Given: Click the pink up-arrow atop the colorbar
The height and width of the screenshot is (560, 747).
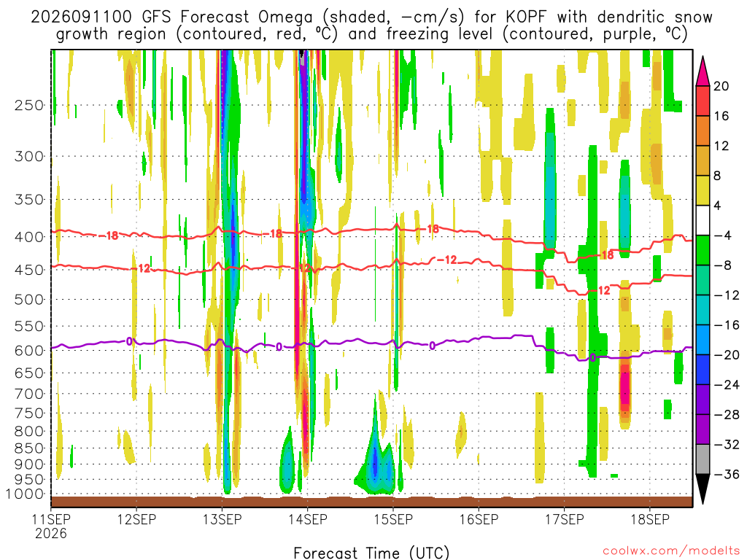Looking at the screenshot, I should click(x=703, y=71).
